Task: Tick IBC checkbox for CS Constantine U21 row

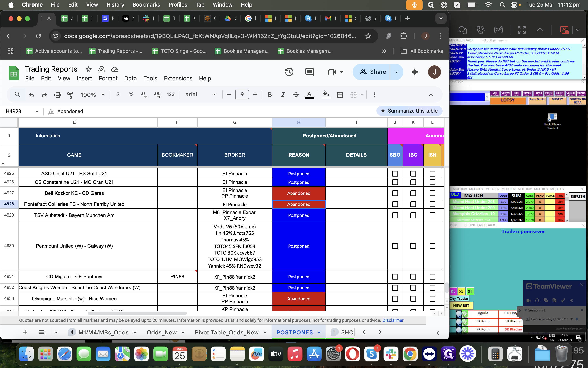Action: 413,182
